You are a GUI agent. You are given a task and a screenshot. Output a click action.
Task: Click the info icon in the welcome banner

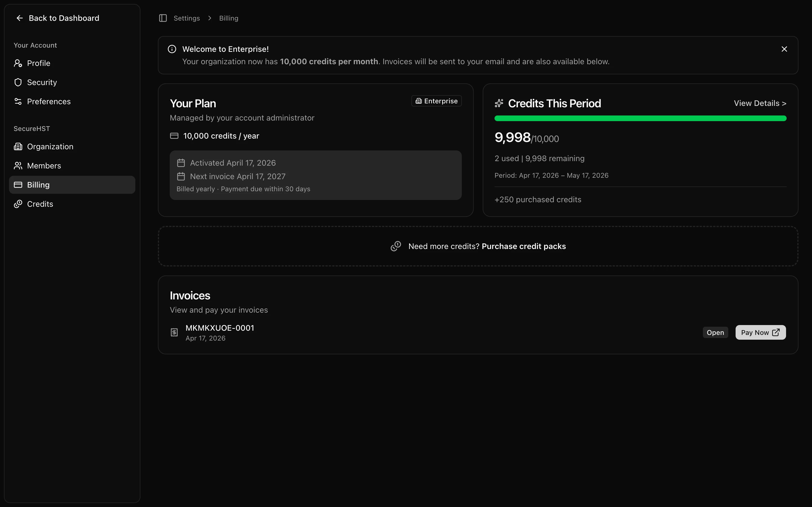click(x=172, y=49)
